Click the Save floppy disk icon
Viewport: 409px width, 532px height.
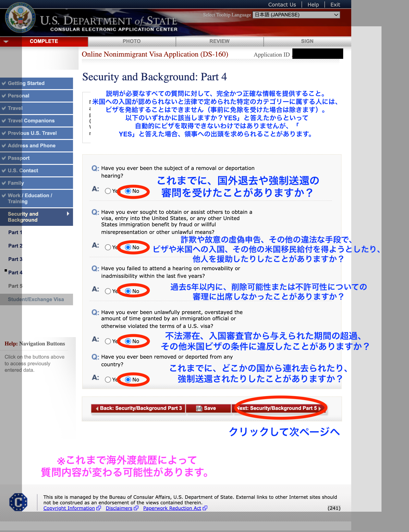point(199,408)
